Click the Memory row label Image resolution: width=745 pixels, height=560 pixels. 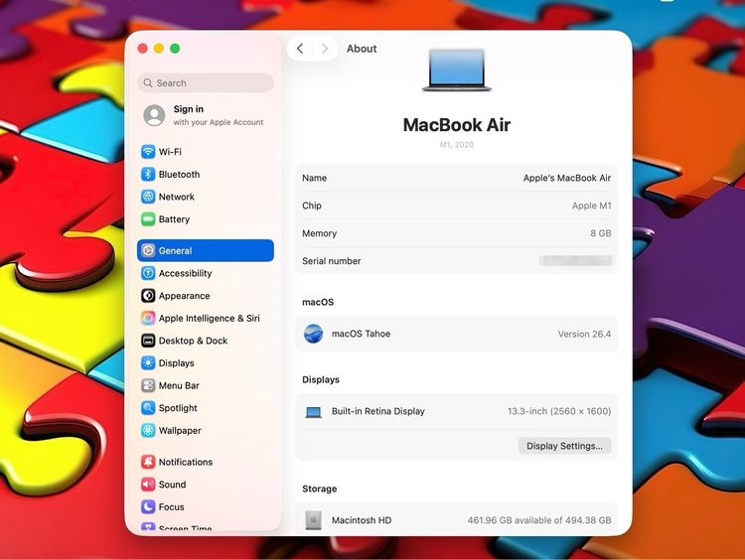[x=319, y=233]
